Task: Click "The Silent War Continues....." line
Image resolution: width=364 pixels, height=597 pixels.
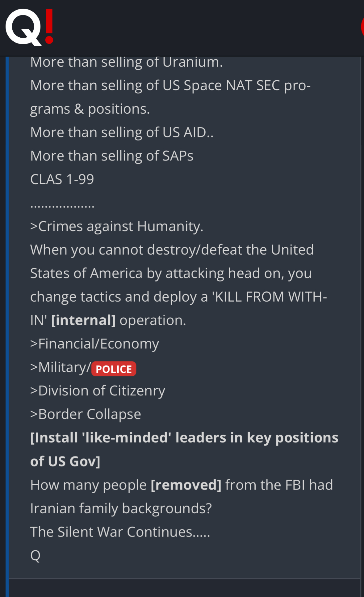Action: click(120, 532)
